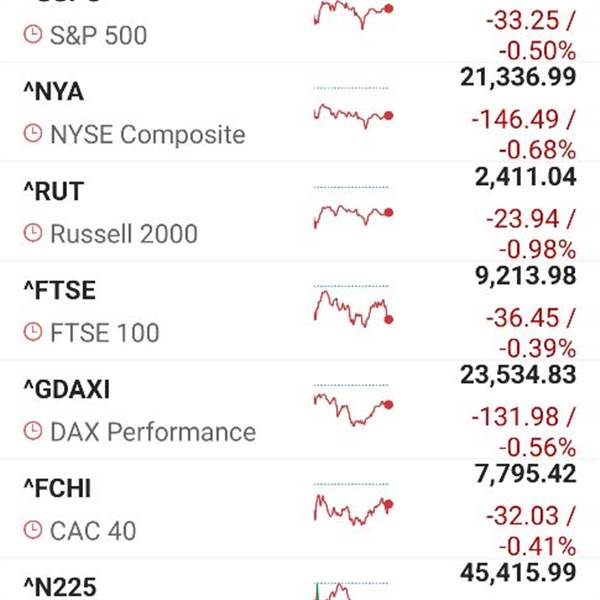
Task: Click the clock icon beside DAX Performance
Action: point(33,432)
